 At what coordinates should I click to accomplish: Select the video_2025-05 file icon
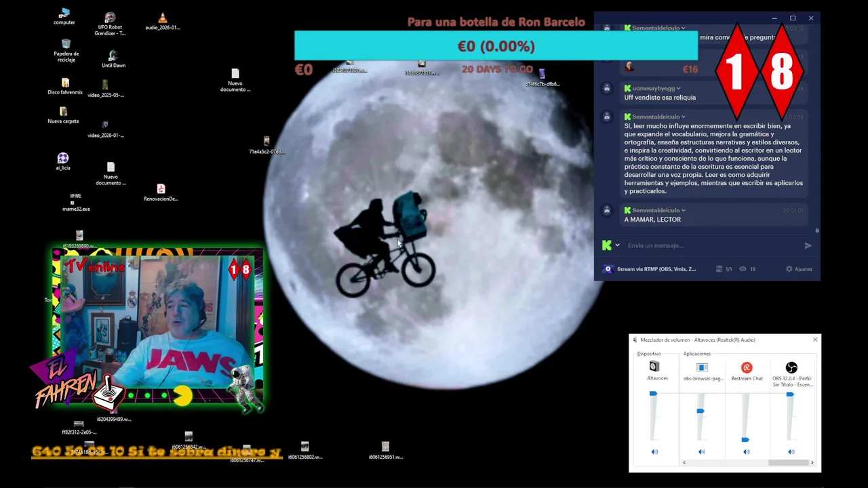[x=105, y=89]
